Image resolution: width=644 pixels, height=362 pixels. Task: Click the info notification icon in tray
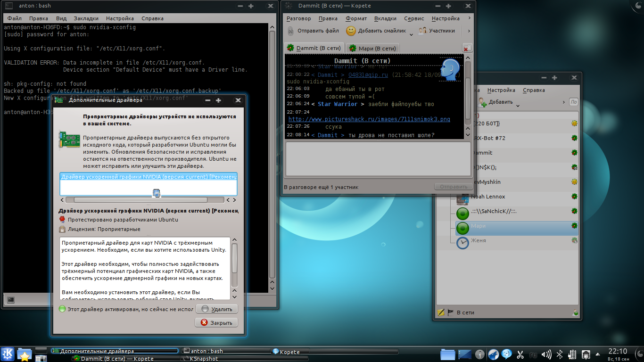tap(480, 354)
